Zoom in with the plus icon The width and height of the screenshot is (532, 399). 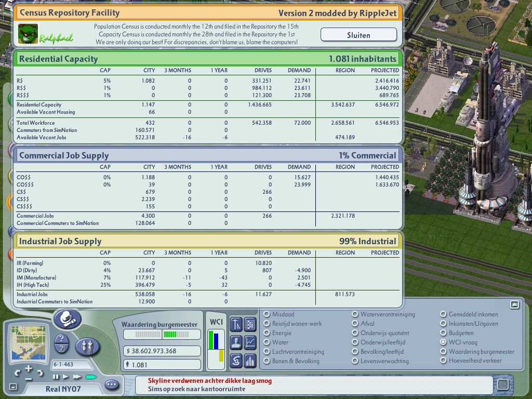29,368
